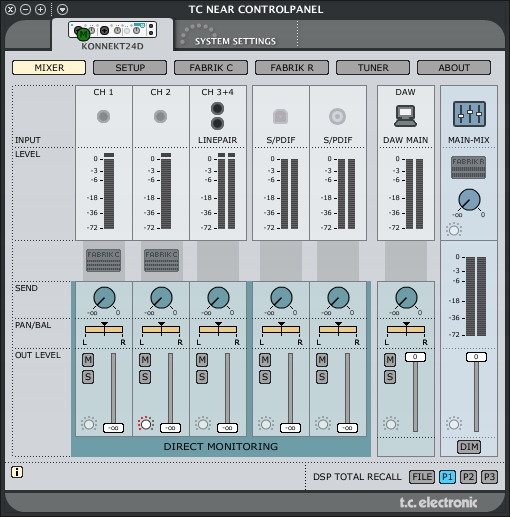This screenshot has height=517, width=510.
Task: Click the CH 3+4 balance slider
Action: click(x=218, y=330)
